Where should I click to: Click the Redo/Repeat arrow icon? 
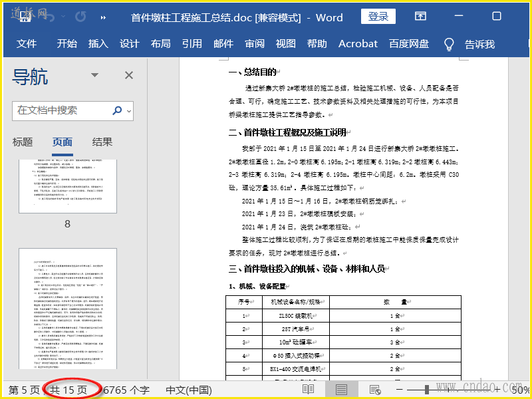pos(80,17)
